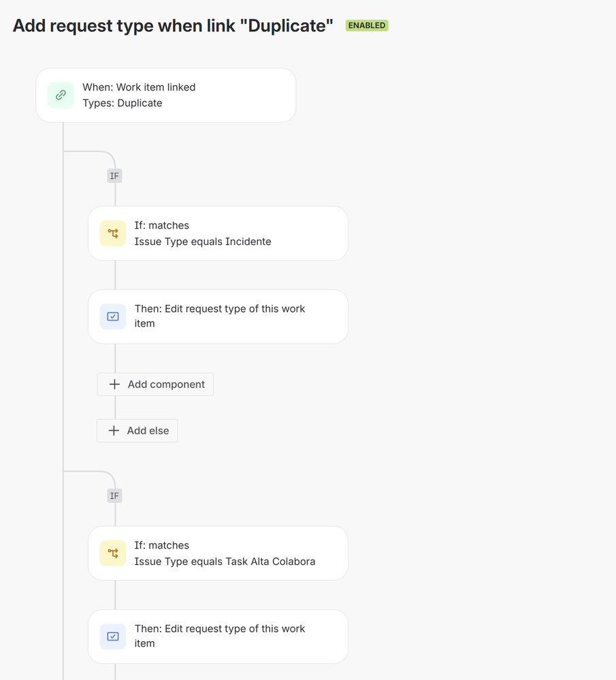The height and width of the screenshot is (680, 616).
Task: Click the ENABLED status badge
Action: point(366,26)
